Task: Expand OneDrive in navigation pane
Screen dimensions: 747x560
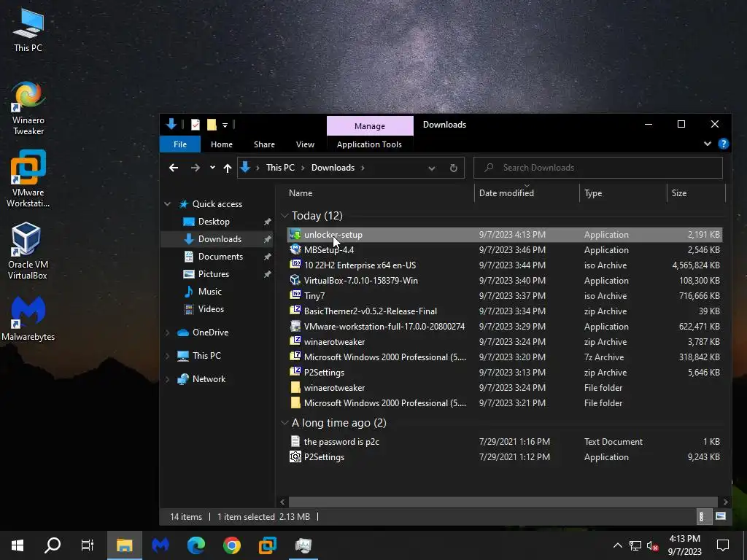Action: pyautogui.click(x=167, y=332)
